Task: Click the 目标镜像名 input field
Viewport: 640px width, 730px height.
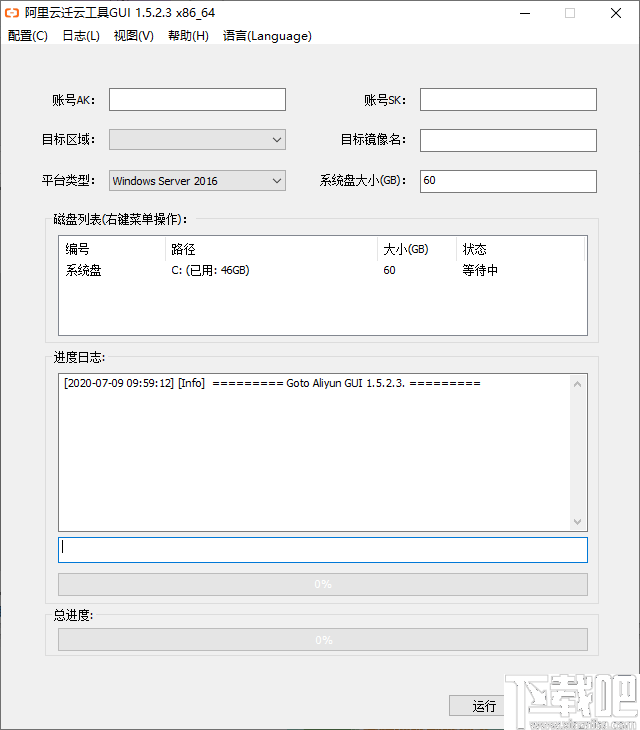Action: click(508, 140)
